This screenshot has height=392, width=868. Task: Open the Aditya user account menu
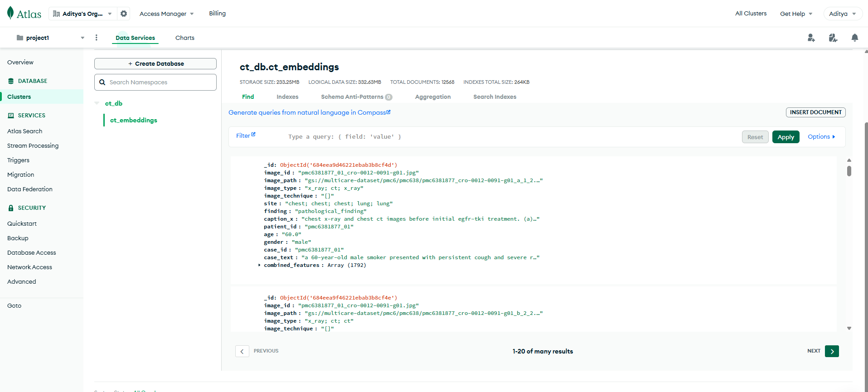[843, 14]
